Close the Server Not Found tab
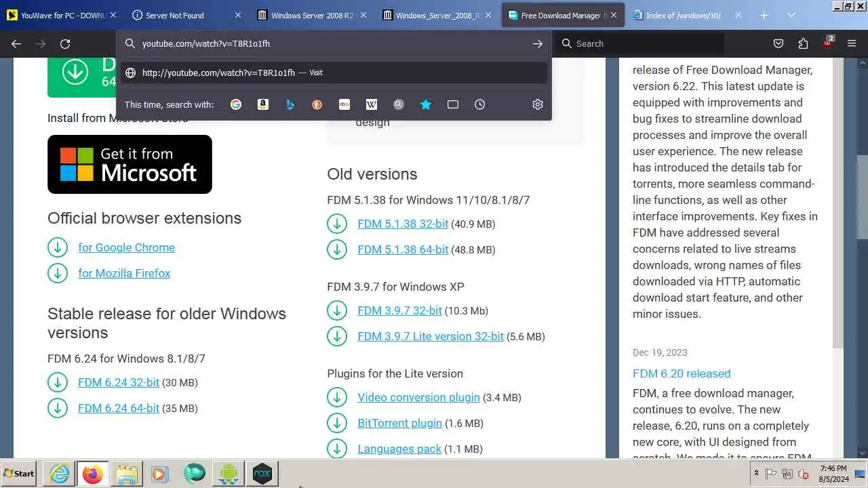Viewport: 868px width, 488px height. 237,15
